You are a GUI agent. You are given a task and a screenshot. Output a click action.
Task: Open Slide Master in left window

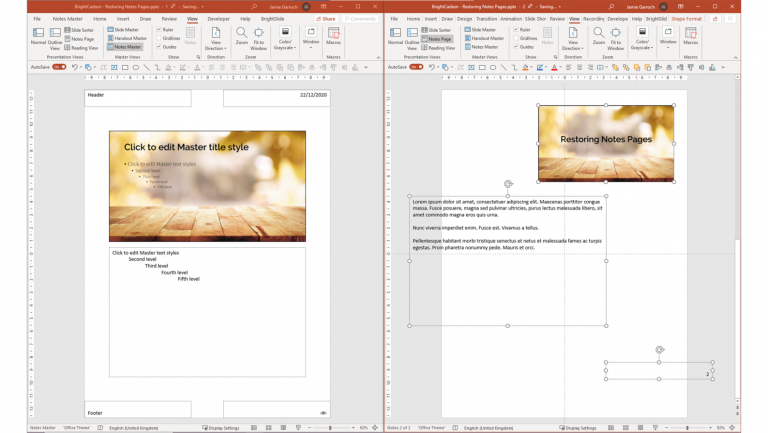(123, 30)
